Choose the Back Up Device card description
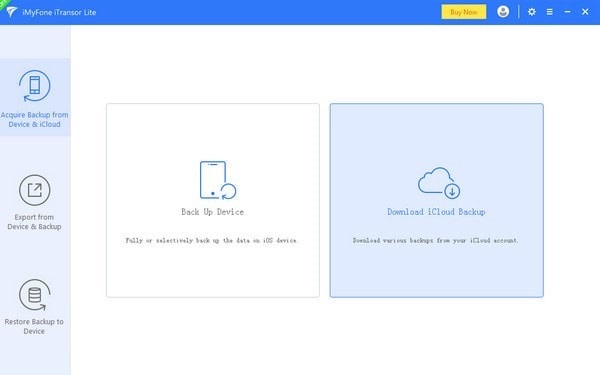 click(x=212, y=240)
